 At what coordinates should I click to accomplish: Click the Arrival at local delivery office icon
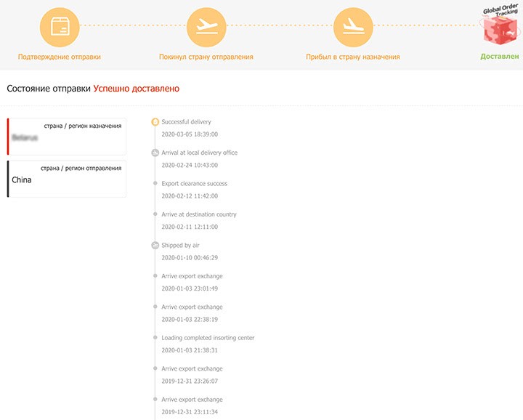coord(155,153)
